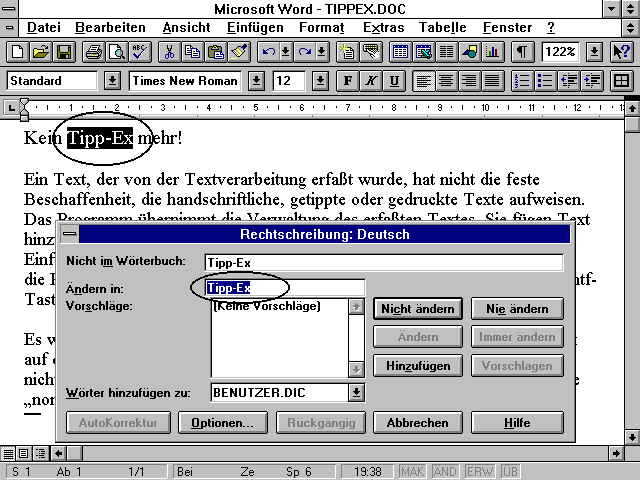Click the context help arrow-question icon
640x480 pixels.
(x=622, y=52)
